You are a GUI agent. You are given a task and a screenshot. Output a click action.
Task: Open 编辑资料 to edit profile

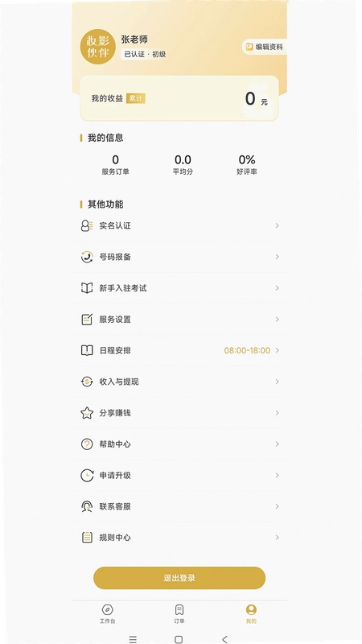pos(265,47)
